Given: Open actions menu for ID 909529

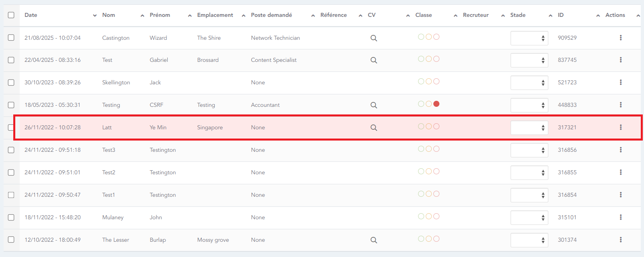Looking at the screenshot, I should (x=620, y=38).
